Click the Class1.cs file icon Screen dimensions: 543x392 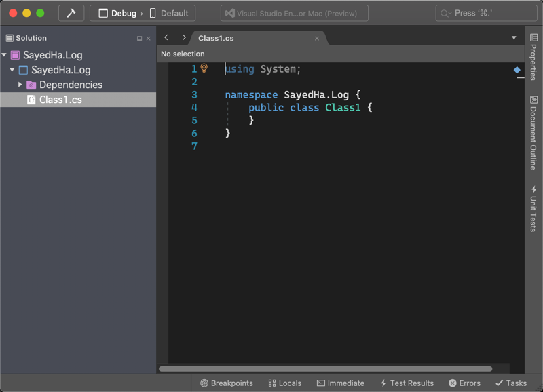pos(31,100)
